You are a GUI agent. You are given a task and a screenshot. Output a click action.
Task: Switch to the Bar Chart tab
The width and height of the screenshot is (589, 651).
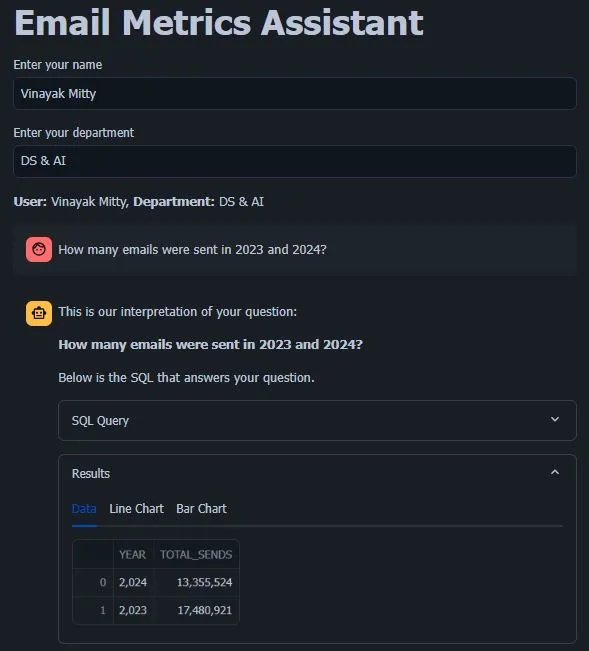click(x=201, y=509)
